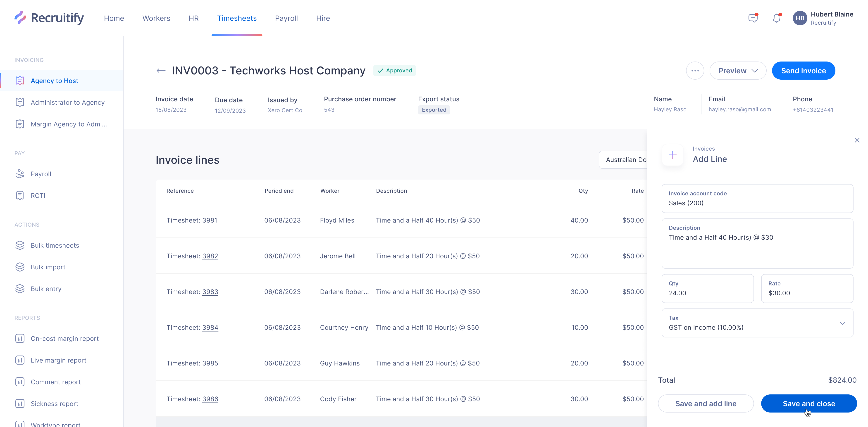868x427 pixels.
Task: Click the Sickness report icon
Action: click(x=20, y=403)
